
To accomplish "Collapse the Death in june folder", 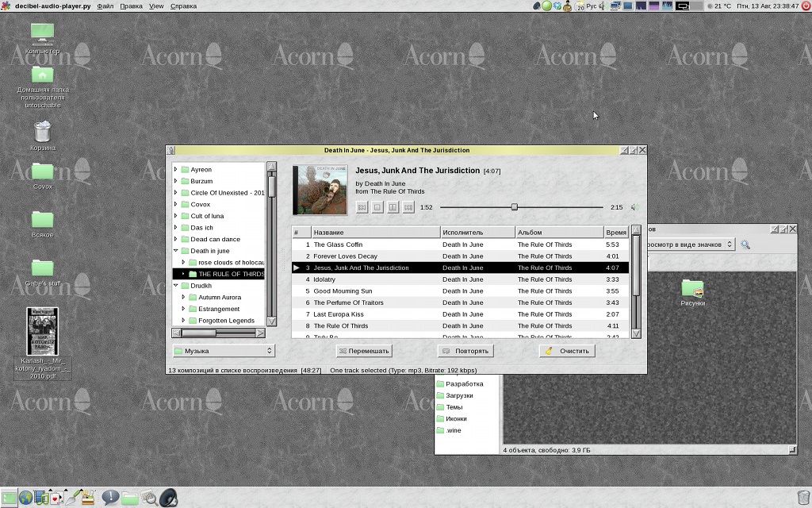I will 175,251.
